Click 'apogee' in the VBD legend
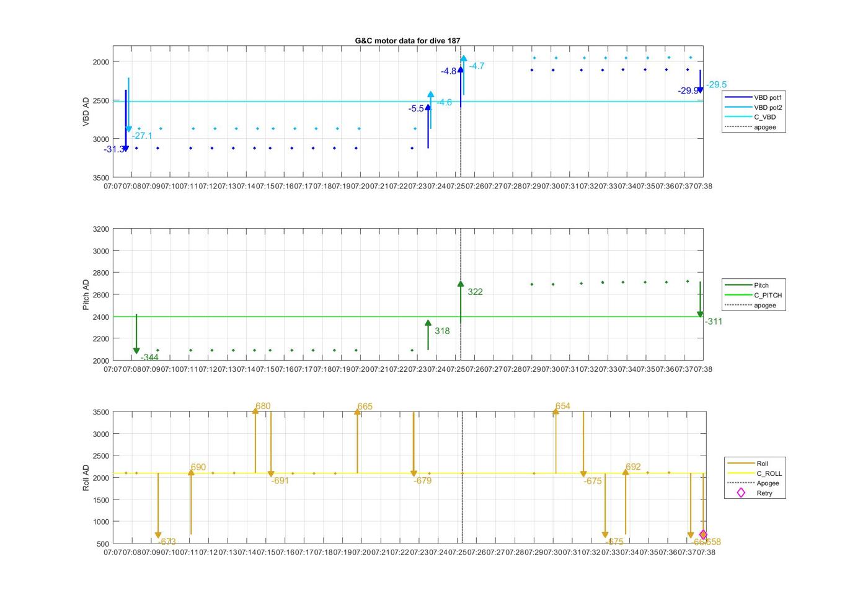 pos(764,127)
